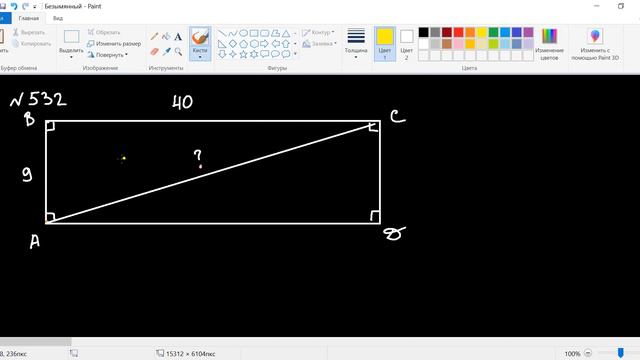The height and width of the screenshot is (360, 640).
Task: Open Повернуть (Rotate) dropdown
Action: [x=108, y=54]
